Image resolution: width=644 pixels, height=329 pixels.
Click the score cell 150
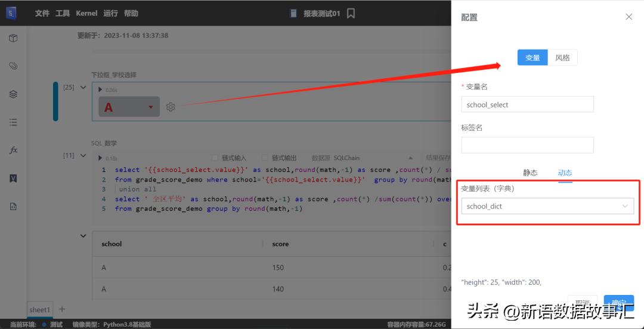click(x=278, y=267)
